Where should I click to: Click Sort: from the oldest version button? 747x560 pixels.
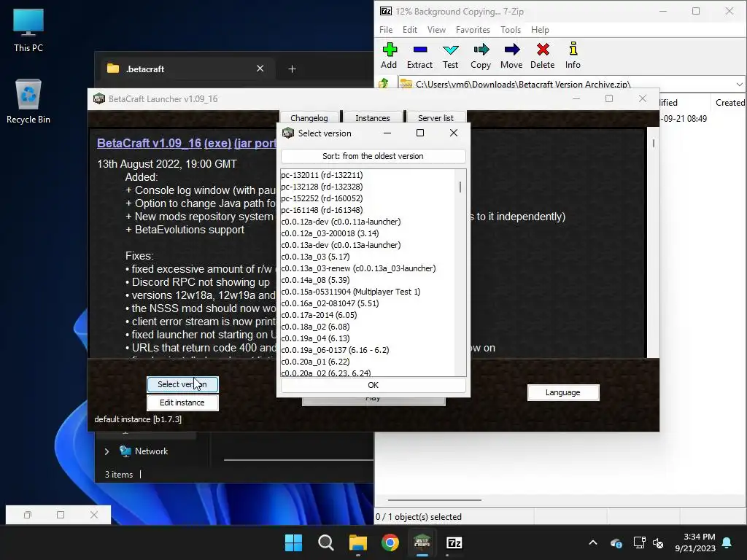[373, 156]
